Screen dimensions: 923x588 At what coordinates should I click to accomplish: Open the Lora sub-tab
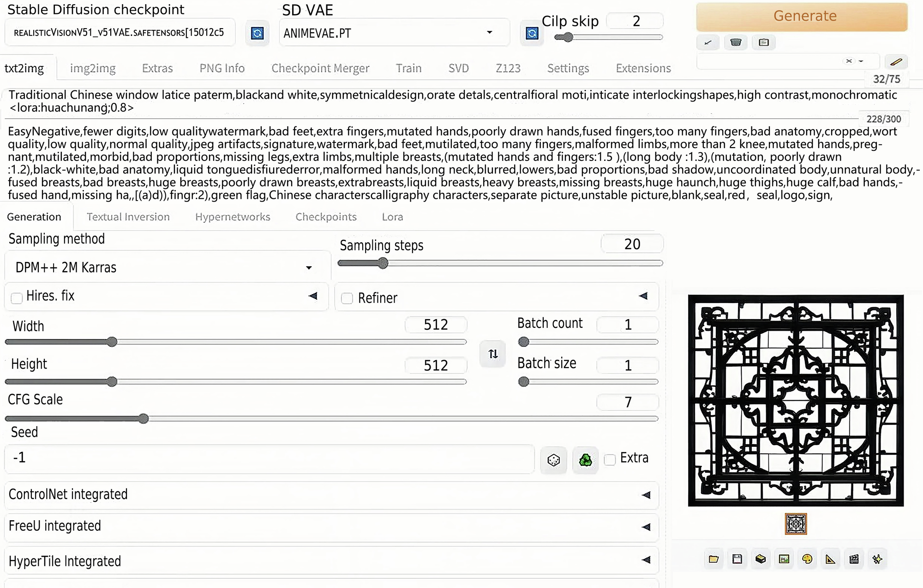coord(392,217)
